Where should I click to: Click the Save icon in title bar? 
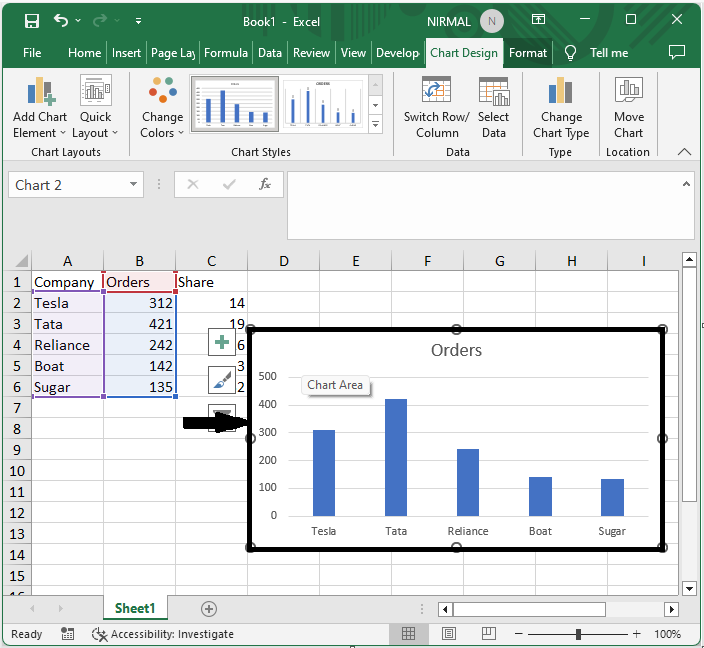pyautogui.click(x=32, y=21)
